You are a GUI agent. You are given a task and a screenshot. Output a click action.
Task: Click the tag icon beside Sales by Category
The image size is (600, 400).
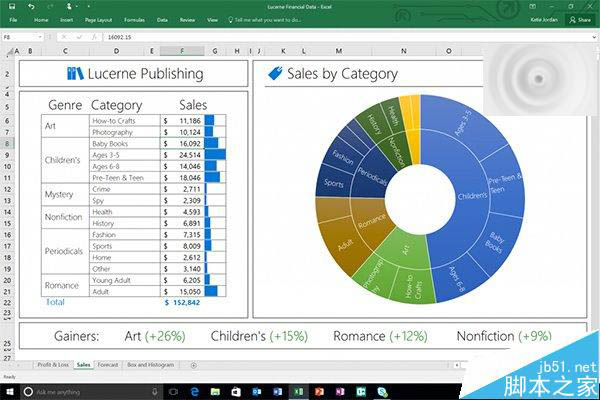point(274,73)
